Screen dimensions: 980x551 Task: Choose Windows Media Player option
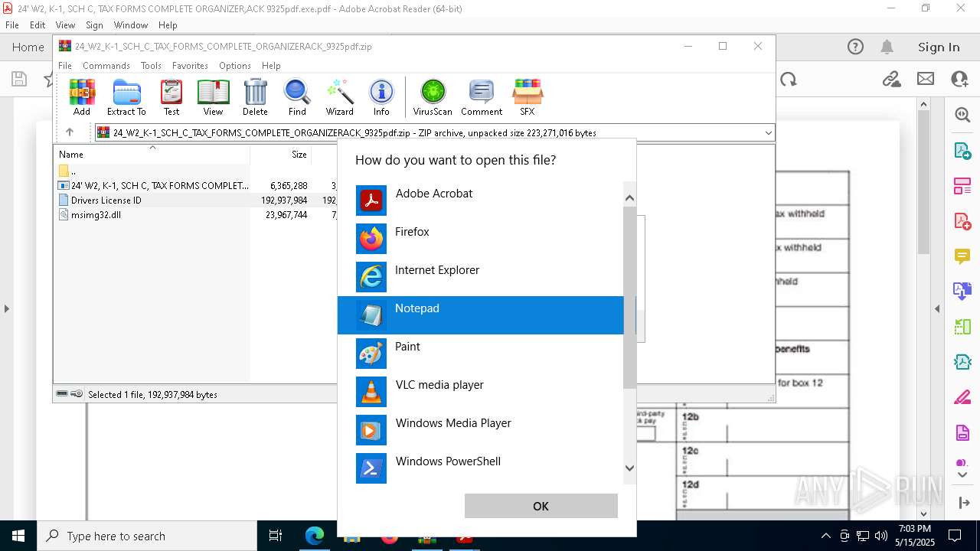tap(481, 430)
